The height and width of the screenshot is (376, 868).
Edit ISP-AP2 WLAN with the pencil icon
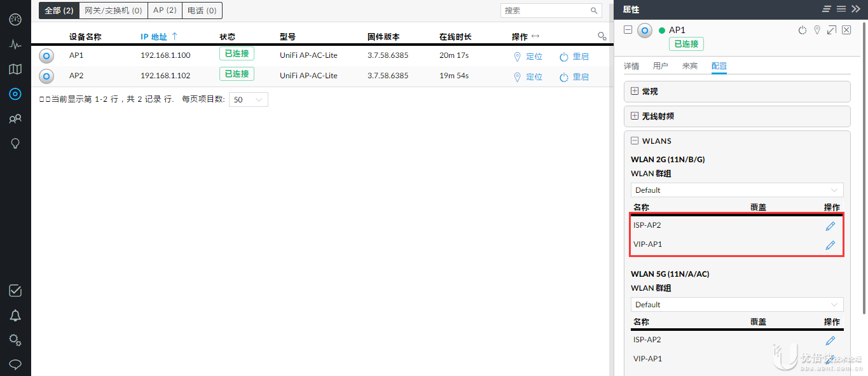click(x=830, y=225)
